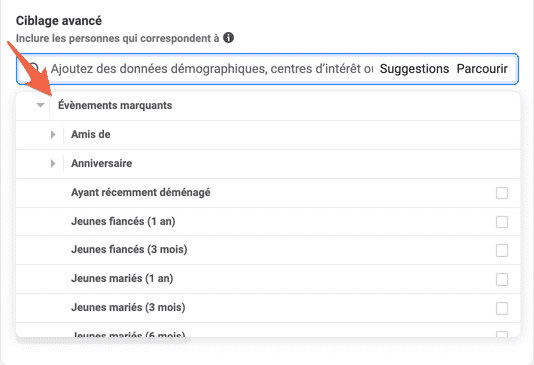Screen dimensions: 534x365
Task: Expand the Anniversaire subcategory
Action: (53, 163)
